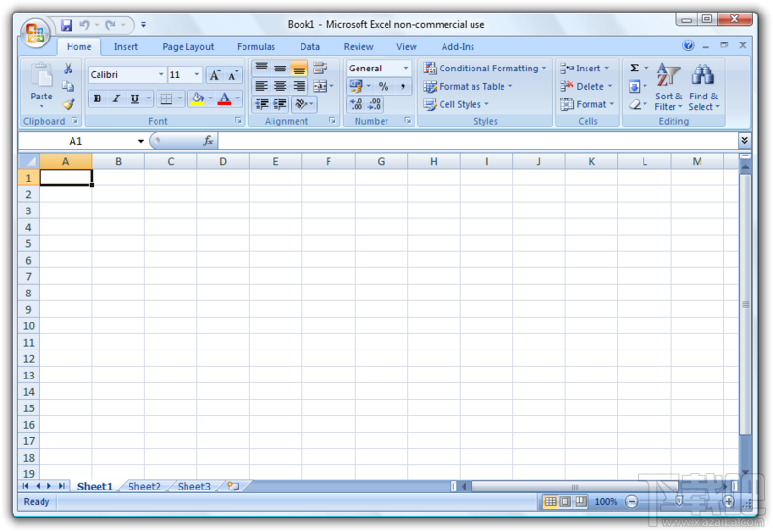Undo the last action
The image size is (773, 532).
click(x=85, y=25)
